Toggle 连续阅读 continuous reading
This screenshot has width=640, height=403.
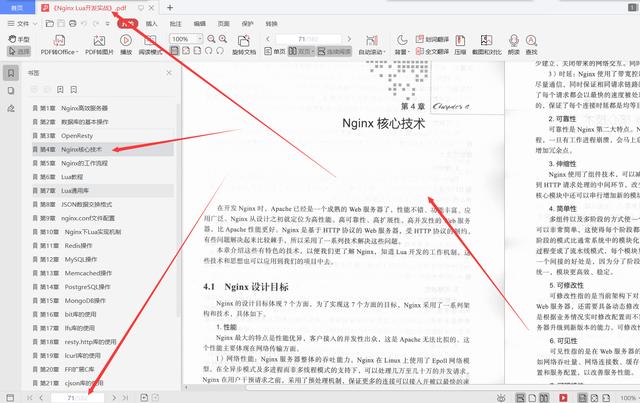pos(334,51)
